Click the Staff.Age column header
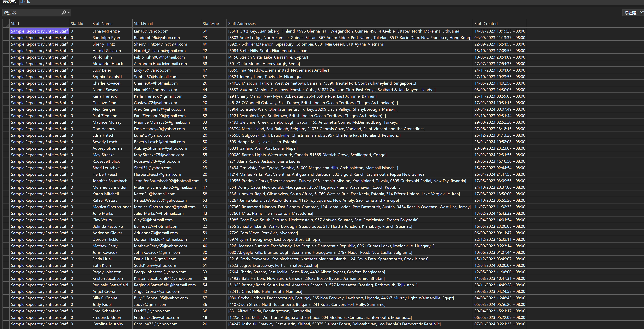Image resolution: width=644 pixels, height=329 pixels. (214, 23)
